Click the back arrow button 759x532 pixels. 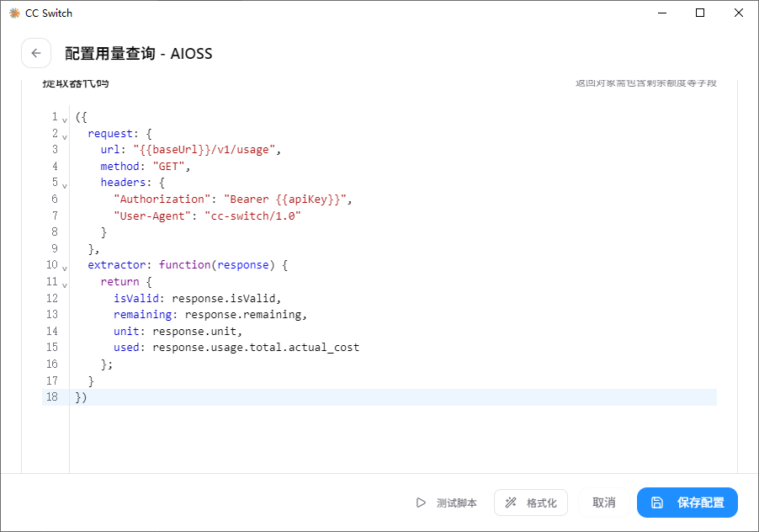[36, 53]
